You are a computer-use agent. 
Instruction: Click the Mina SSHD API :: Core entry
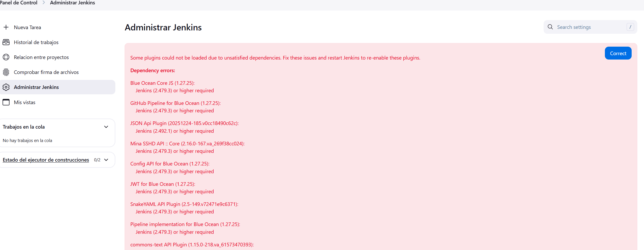tap(187, 144)
